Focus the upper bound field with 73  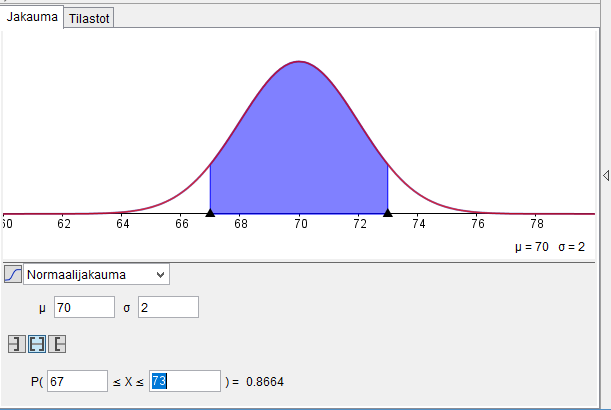tap(184, 381)
